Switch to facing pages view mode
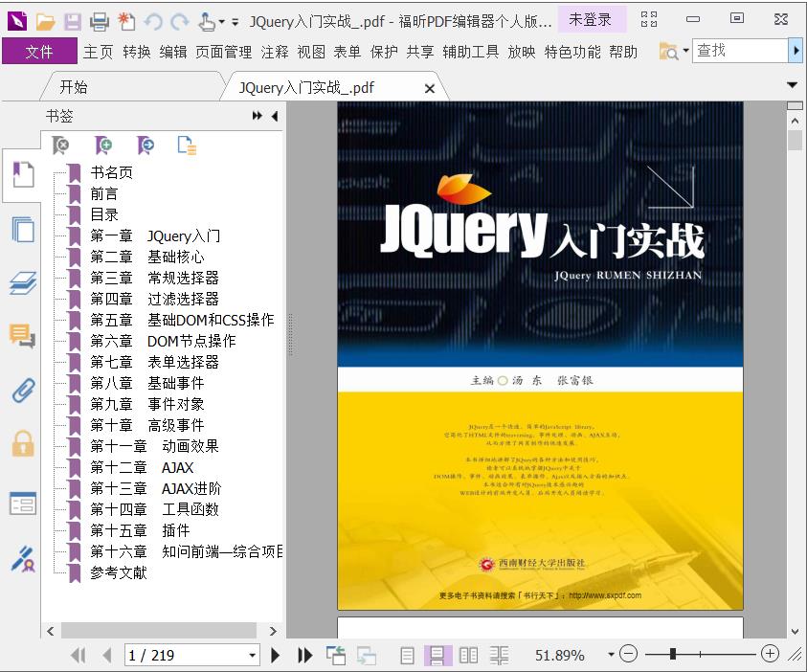807x672 pixels. (468, 655)
